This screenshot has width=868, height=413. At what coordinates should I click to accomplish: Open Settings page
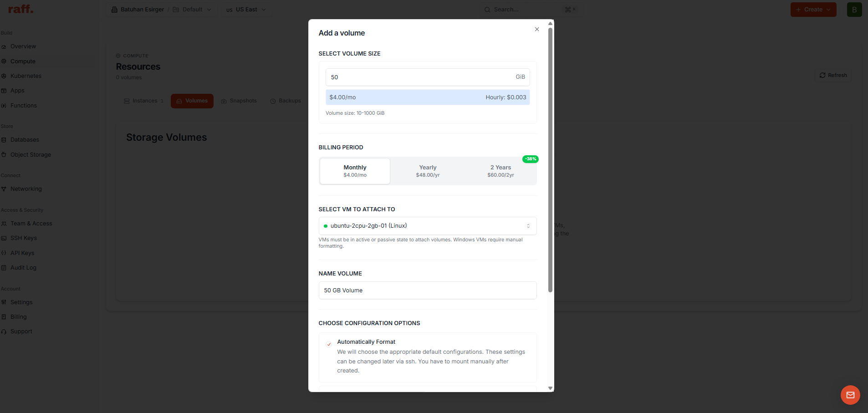pyautogui.click(x=21, y=302)
